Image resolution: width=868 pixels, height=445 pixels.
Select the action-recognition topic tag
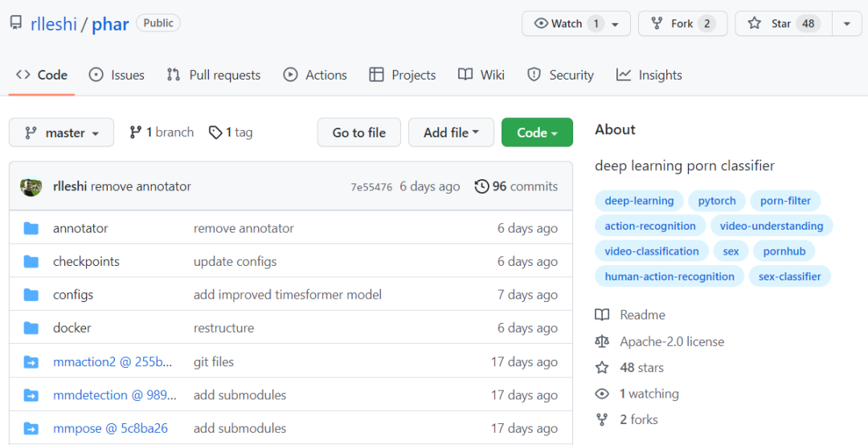click(x=650, y=226)
